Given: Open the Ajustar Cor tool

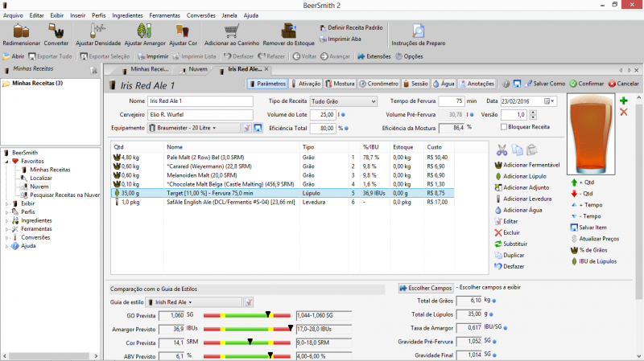Looking at the screenshot, I should (183, 35).
